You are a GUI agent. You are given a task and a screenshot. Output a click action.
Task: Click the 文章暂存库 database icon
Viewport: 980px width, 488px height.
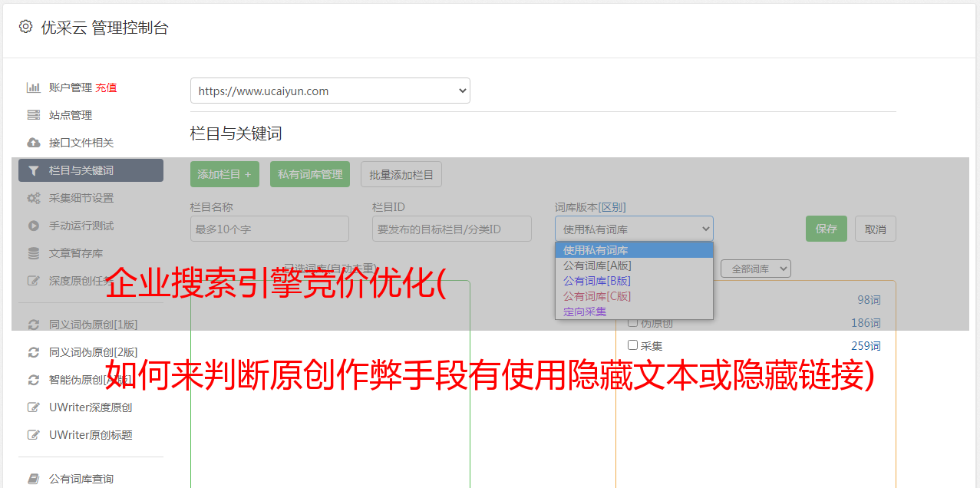pos(33,253)
